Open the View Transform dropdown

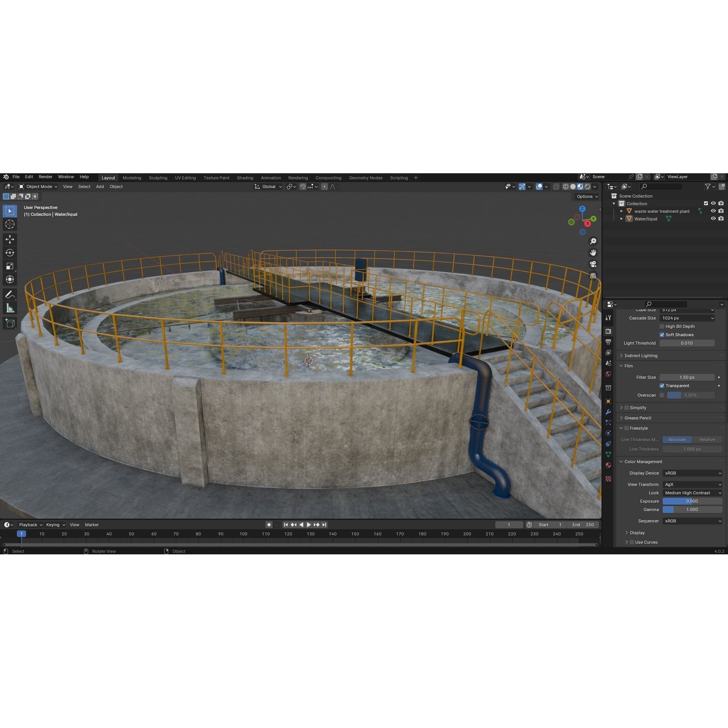(x=692, y=484)
